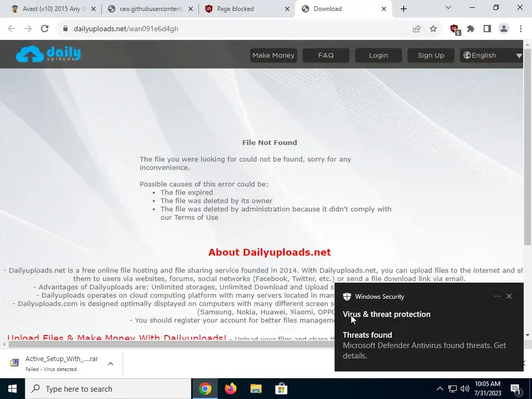Open the network tray icon

(x=453, y=389)
